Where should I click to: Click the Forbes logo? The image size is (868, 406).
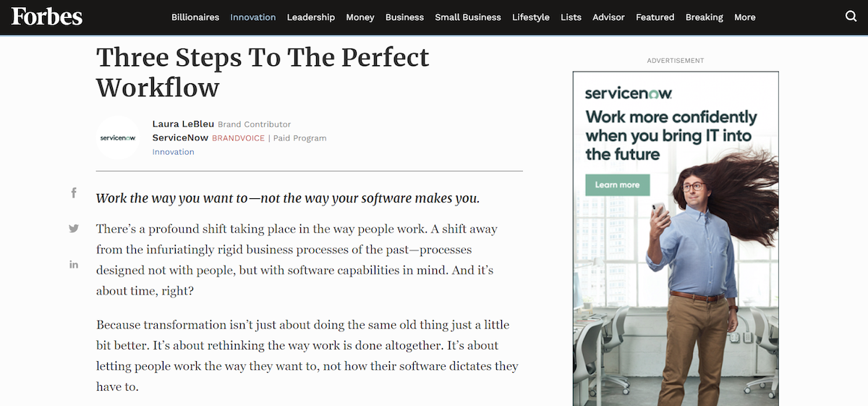tap(47, 17)
